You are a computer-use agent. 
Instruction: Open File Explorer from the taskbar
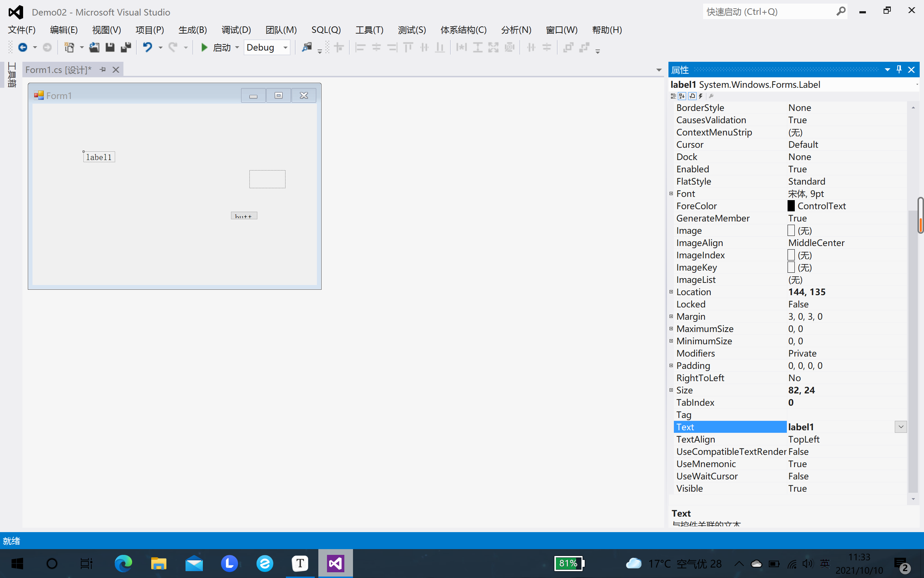coord(158,563)
